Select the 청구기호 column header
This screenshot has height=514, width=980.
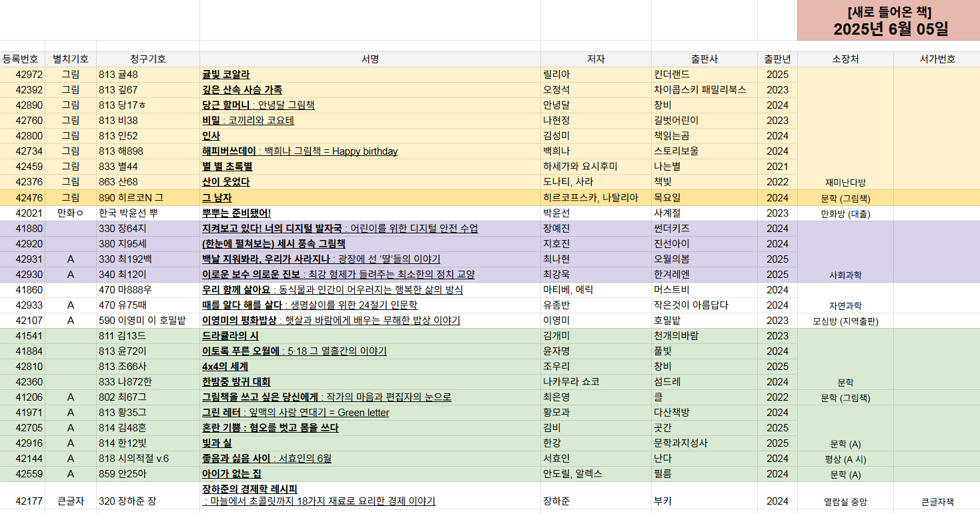click(x=148, y=59)
